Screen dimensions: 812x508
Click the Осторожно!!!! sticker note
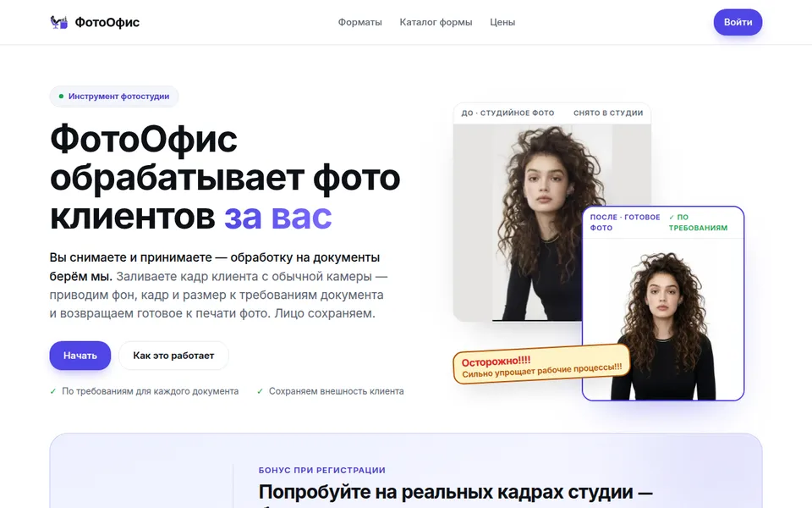coord(541,365)
